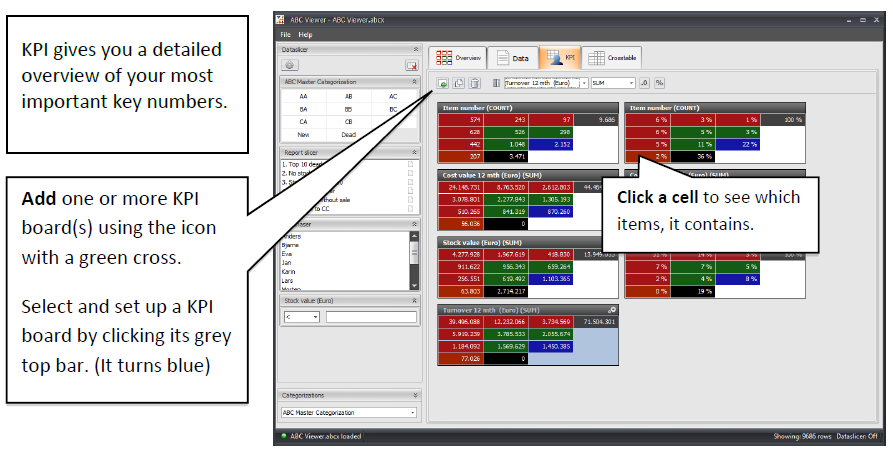Screen dimensions: 893x453
Task: Open the Turnover 12 mth (Euro) field dropdown
Action: (546, 83)
